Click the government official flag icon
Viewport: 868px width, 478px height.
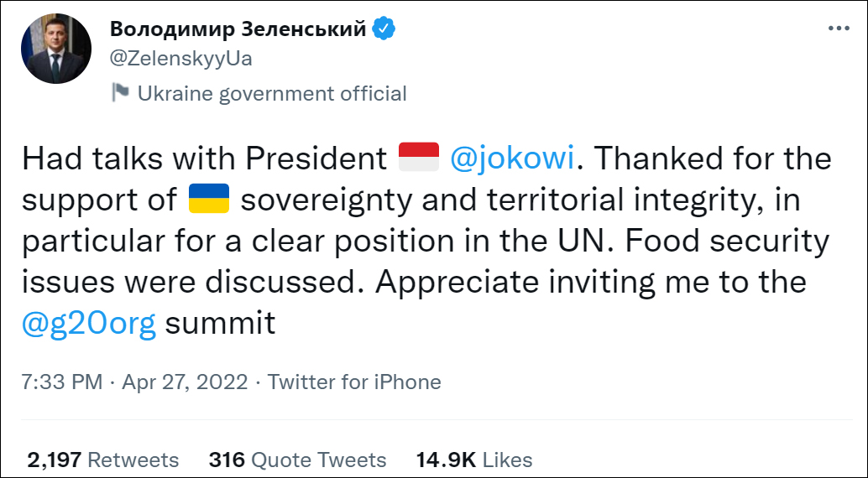pos(120,92)
